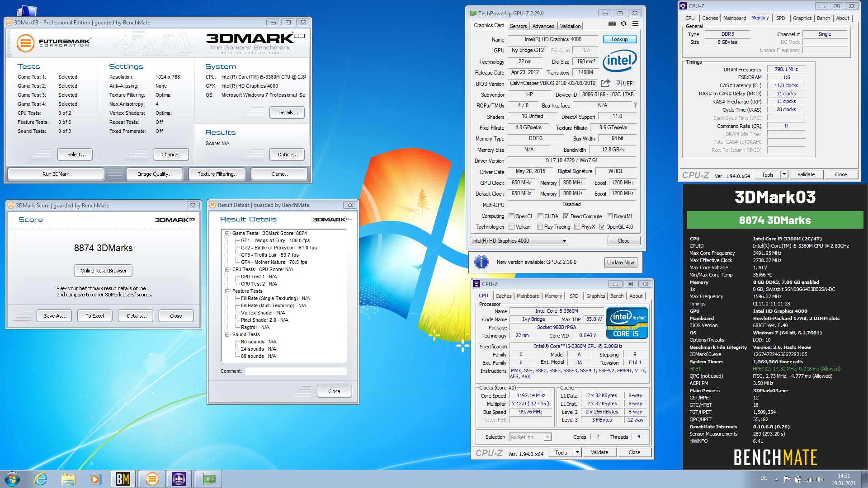
Task: Click the Texture Filtering button
Action: coord(217,174)
